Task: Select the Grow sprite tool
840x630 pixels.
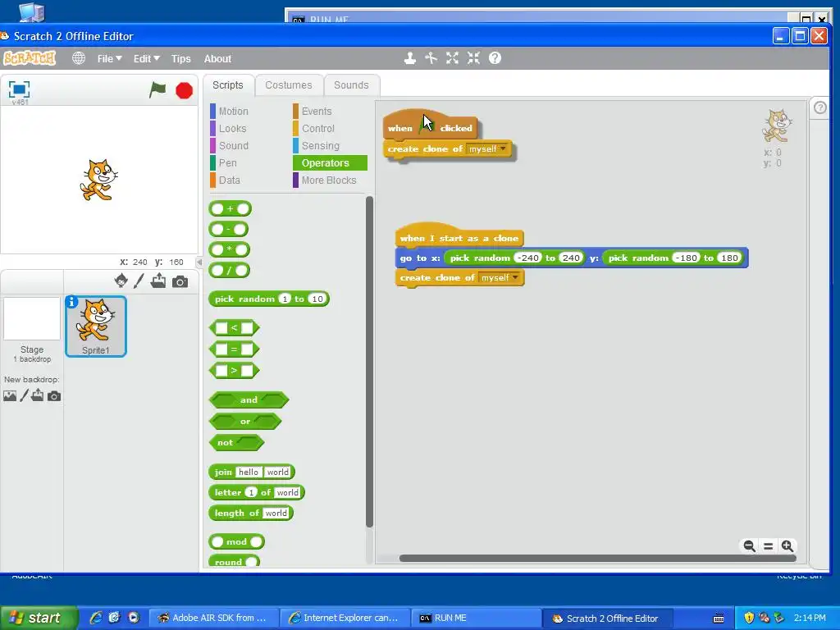Action: 452,58
